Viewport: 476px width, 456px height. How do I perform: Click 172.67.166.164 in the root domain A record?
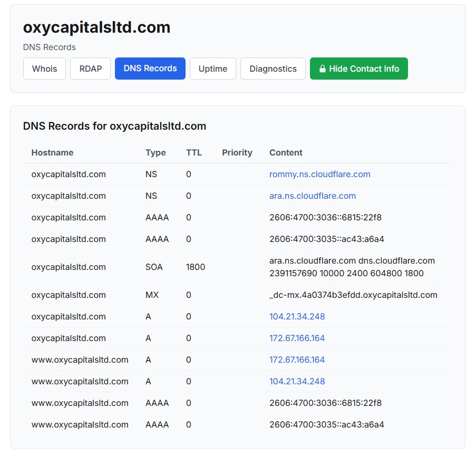[x=297, y=338]
